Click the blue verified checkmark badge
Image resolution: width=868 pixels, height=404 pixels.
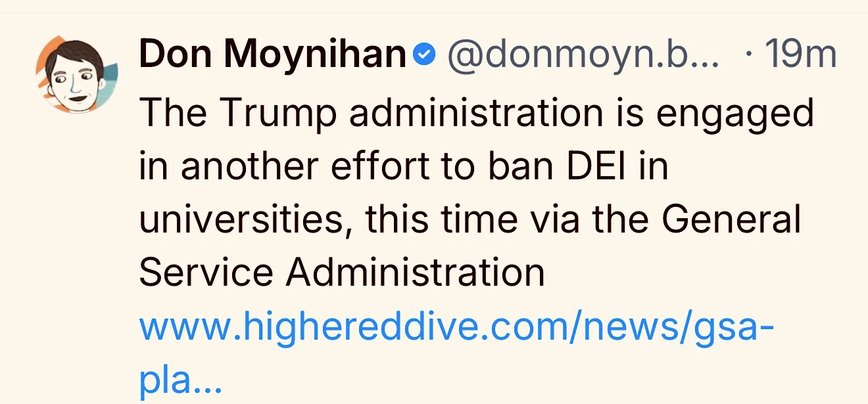(425, 56)
